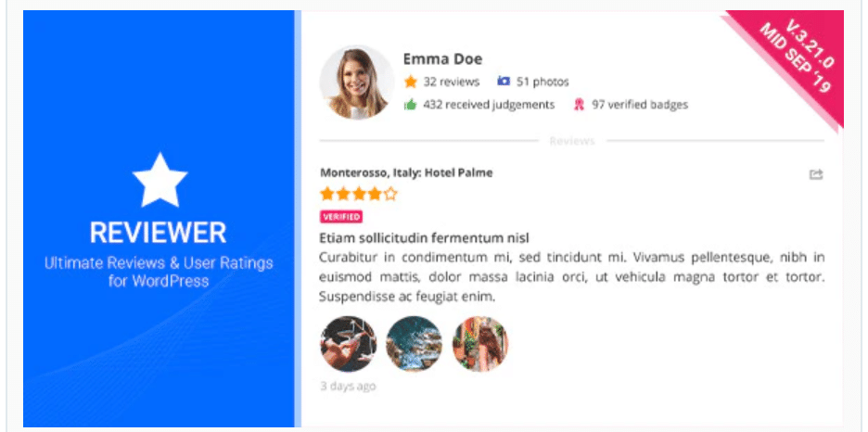868x432 pixels.
Task: Click the Emma Doe name link
Action: (442, 59)
